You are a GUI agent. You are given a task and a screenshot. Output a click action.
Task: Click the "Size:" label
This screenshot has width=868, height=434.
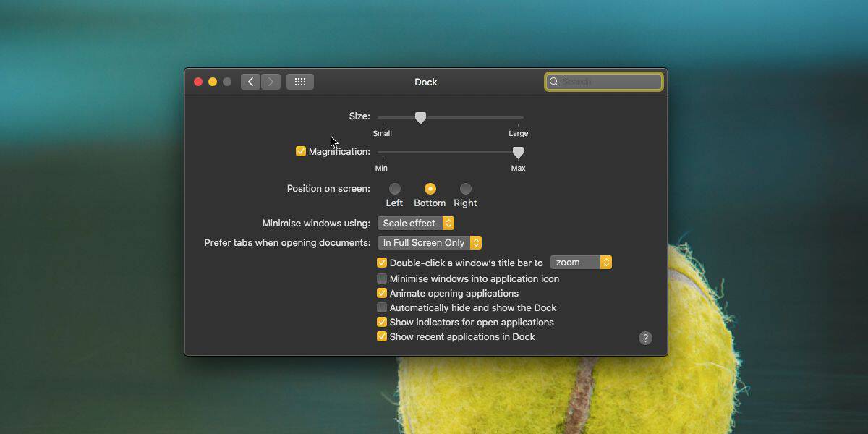tap(359, 116)
